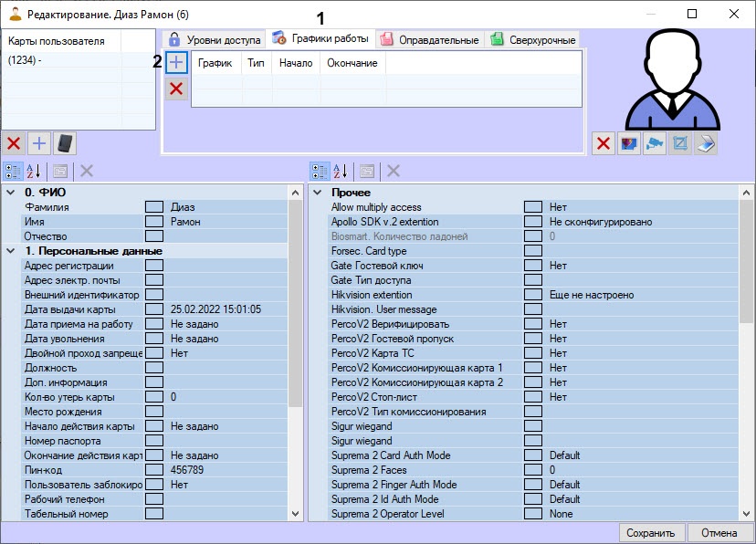Add a new user card with plus icon
This screenshot has height=544, width=756.
pos(39,143)
